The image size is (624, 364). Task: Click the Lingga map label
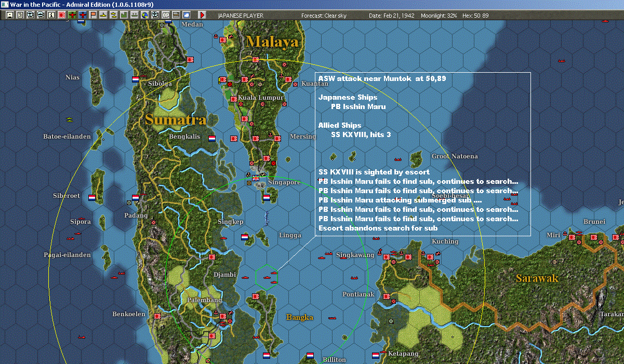pyautogui.click(x=290, y=235)
